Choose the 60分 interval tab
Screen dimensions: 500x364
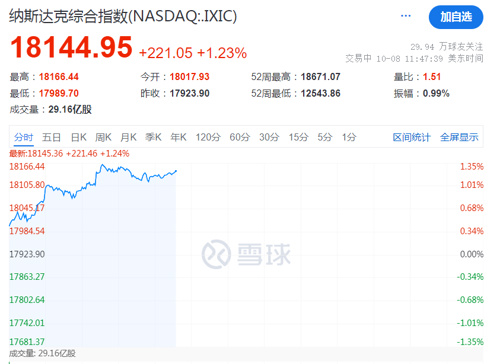(240, 137)
